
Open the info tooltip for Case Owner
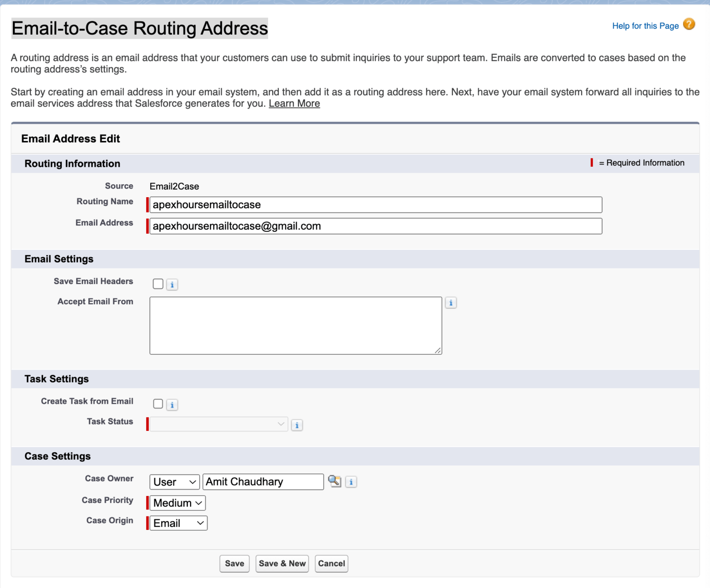click(x=350, y=482)
